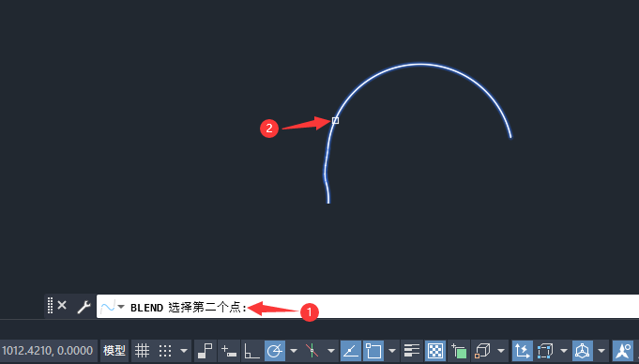
Task: Close the command line window X
Action: [x=62, y=305]
